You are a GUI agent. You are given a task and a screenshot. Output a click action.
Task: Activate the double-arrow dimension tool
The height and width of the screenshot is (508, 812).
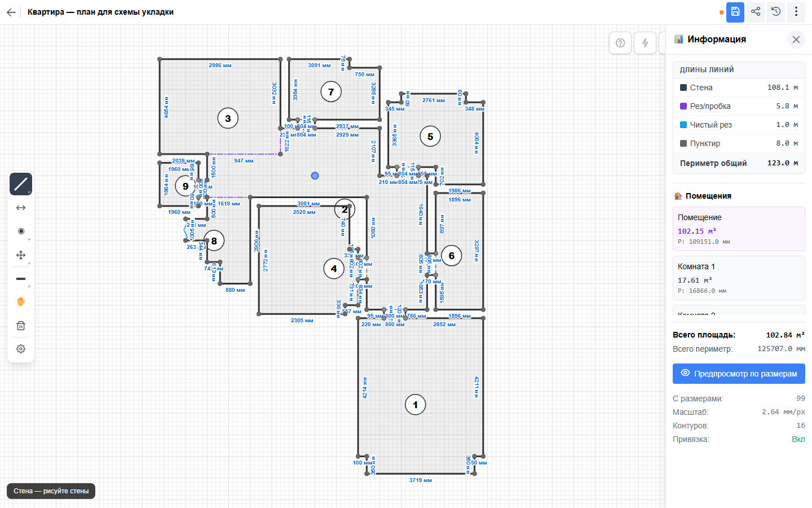[21, 208]
